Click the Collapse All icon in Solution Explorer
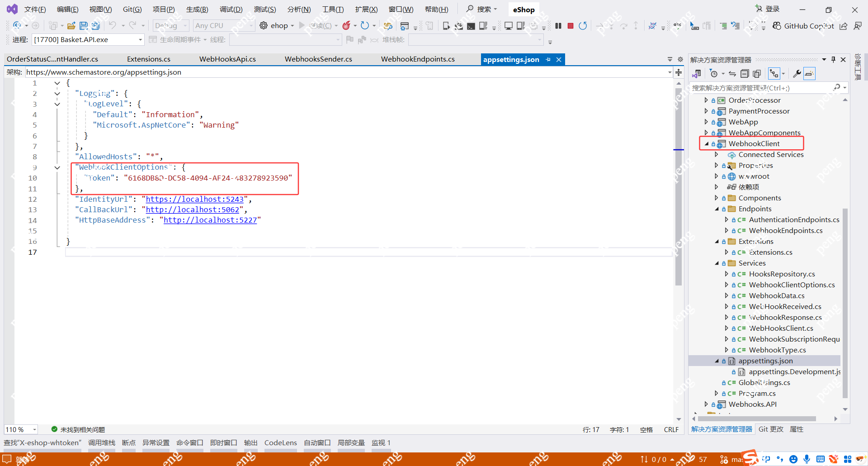Image resolution: width=868 pixels, height=466 pixels. 745,74
